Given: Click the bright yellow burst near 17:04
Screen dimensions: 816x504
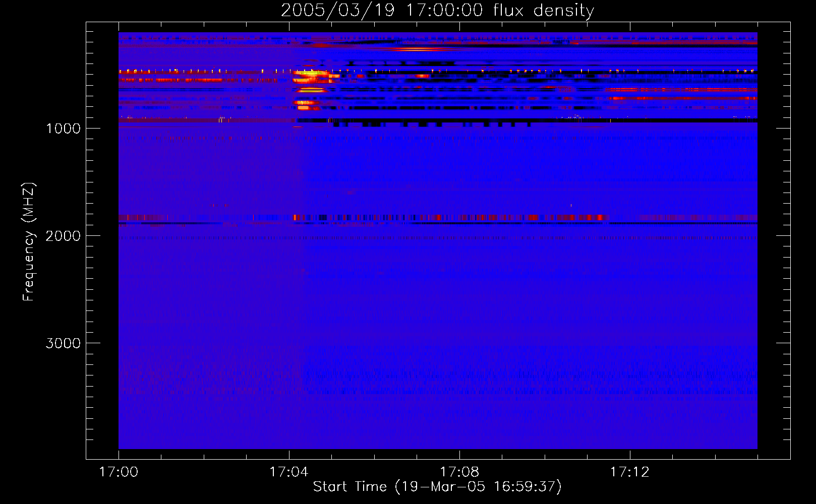Looking at the screenshot, I should point(310,74).
